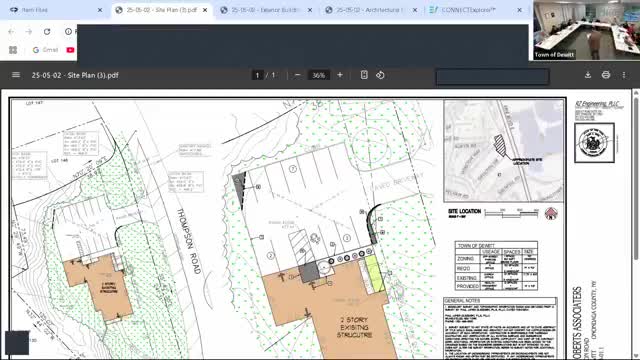
Task: Open the browser apps grid icon
Action: coord(13,50)
